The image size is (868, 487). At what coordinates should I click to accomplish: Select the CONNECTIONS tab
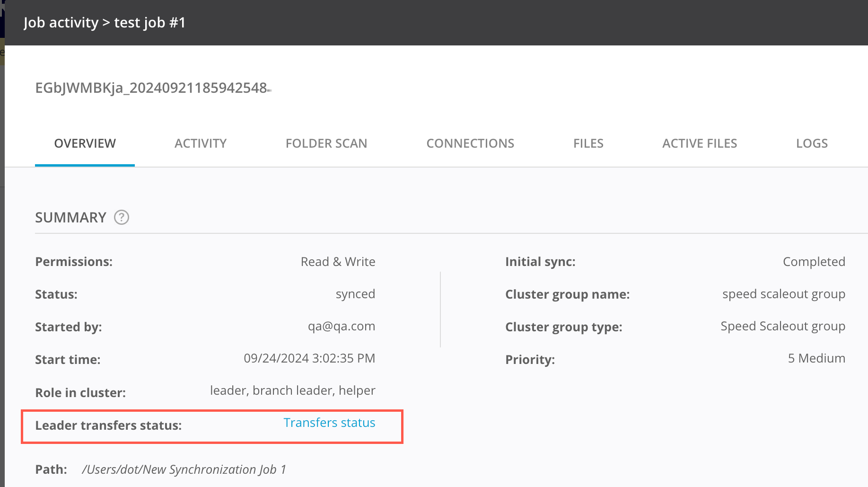470,143
